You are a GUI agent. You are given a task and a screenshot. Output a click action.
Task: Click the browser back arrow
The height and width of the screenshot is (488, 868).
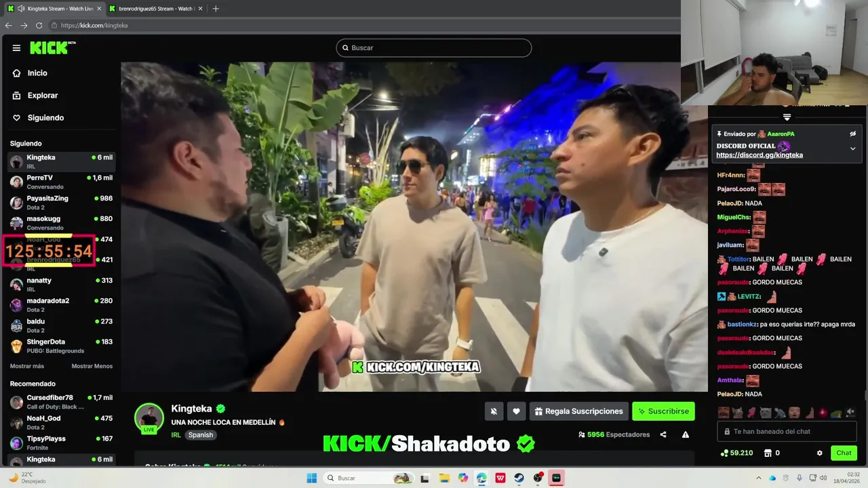(x=9, y=26)
